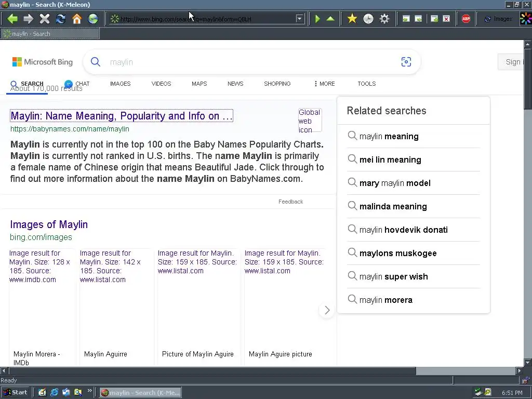Open the MAPS tab

[x=199, y=84]
